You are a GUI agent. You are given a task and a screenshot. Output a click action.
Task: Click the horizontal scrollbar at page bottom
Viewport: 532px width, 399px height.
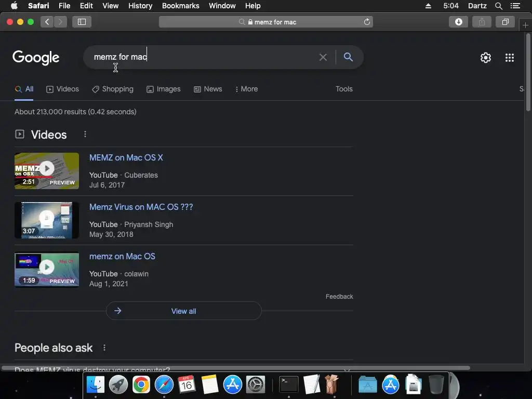click(236, 368)
